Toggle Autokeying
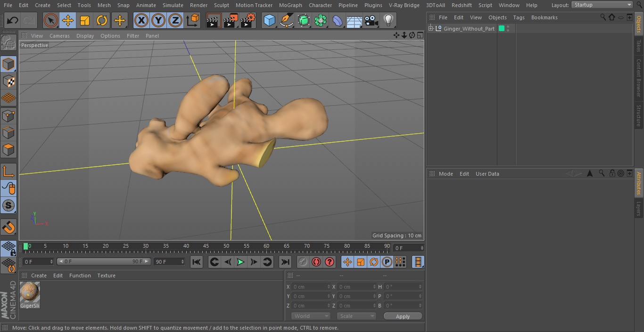 pyautogui.click(x=316, y=262)
